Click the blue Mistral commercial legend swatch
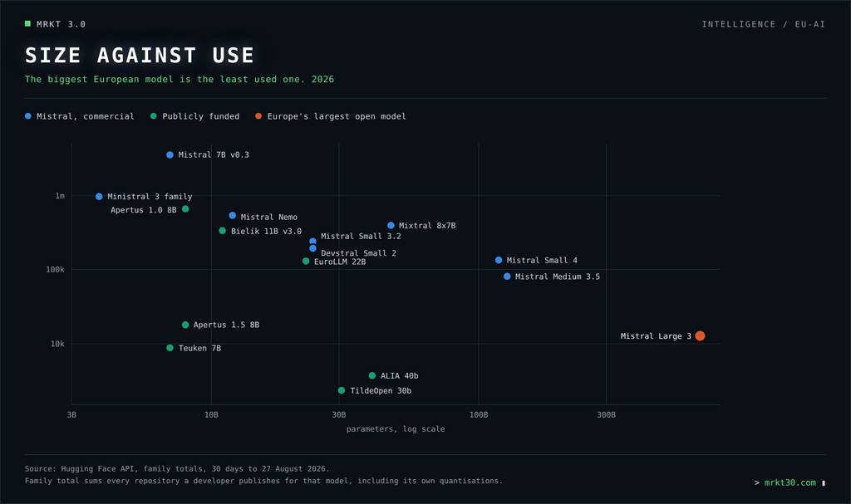 pos(28,116)
